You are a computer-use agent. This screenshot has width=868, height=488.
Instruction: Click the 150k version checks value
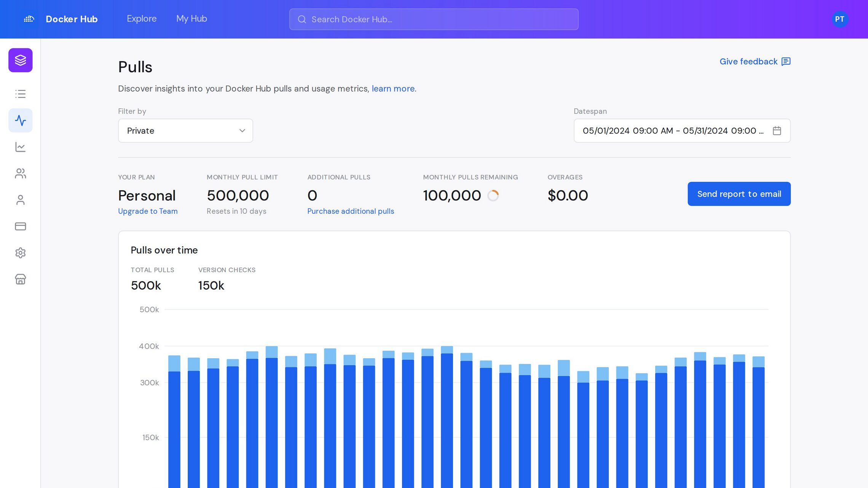point(211,286)
